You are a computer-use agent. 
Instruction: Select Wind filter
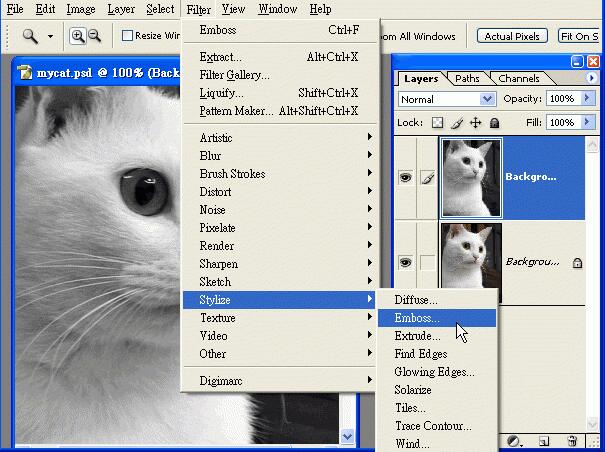(437, 444)
